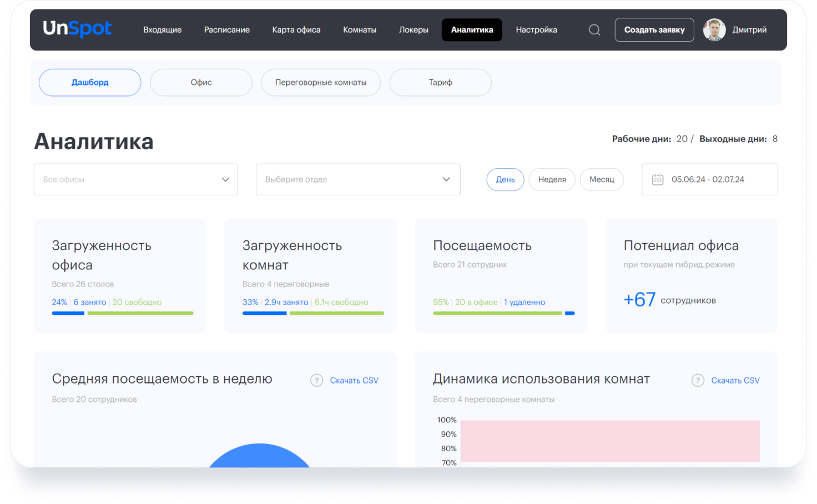Click the UnSpot logo
The image size is (817, 504).
[77, 28]
